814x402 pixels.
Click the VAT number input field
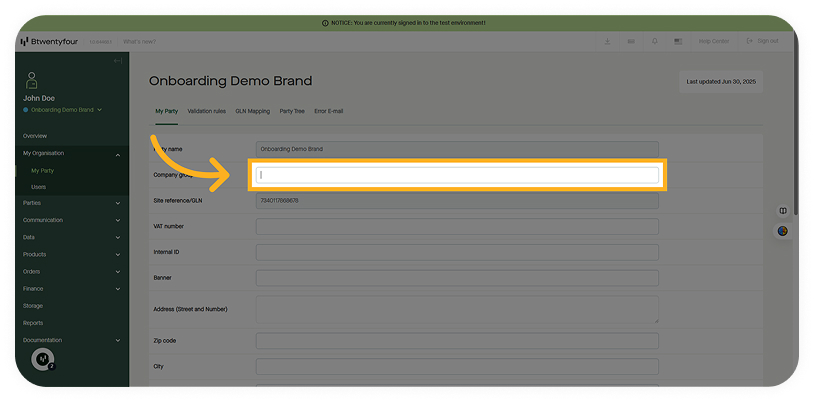(x=457, y=227)
